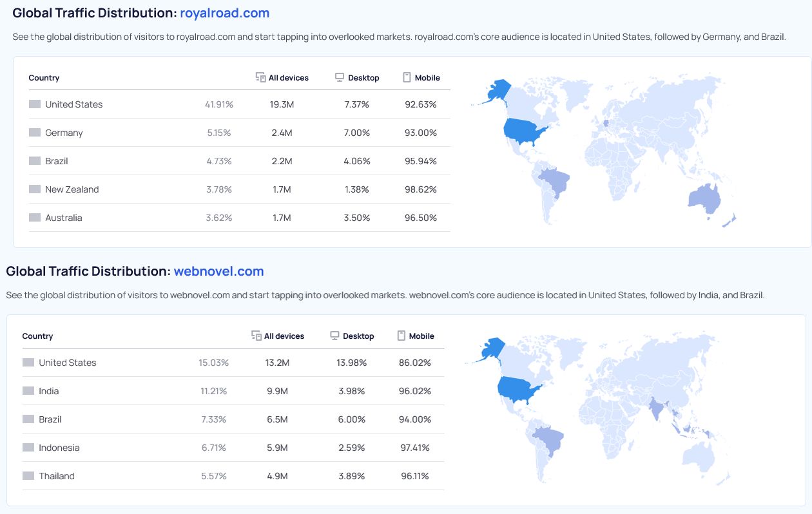The image size is (812, 514).
Task: Click the flag icon beside Thailand
Action: 28,476
